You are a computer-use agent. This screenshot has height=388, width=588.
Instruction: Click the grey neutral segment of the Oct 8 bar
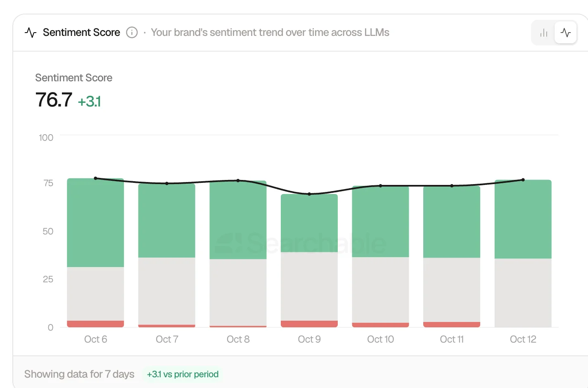coord(238,293)
